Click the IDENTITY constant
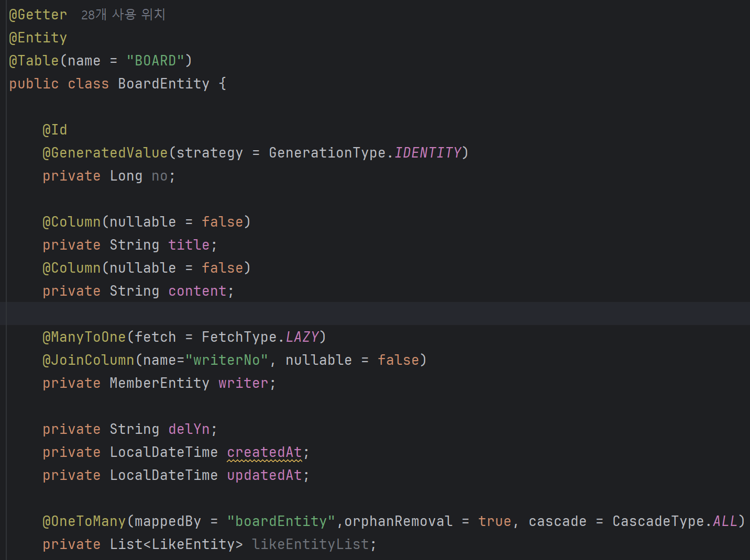Screen dimensions: 750x560 pos(428,153)
